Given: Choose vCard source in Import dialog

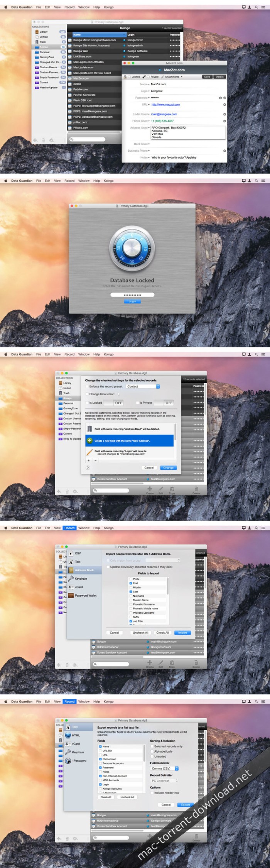Looking at the screenshot, I should coord(84,587).
